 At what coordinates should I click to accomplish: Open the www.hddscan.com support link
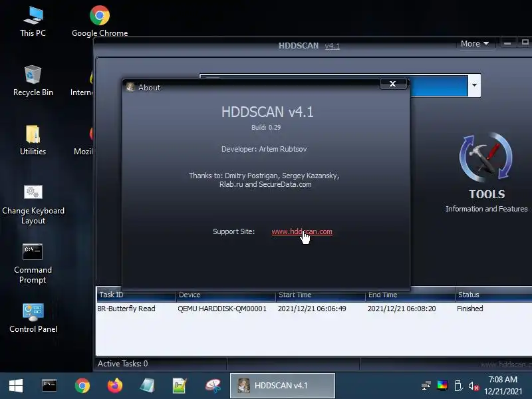(x=302, y=231)
